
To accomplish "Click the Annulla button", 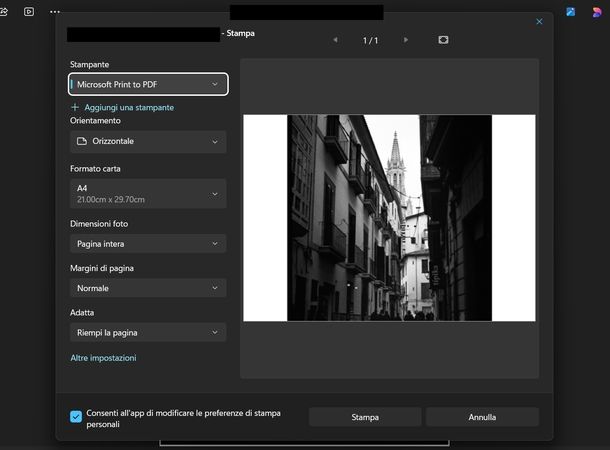I will [x=482, y=417].
